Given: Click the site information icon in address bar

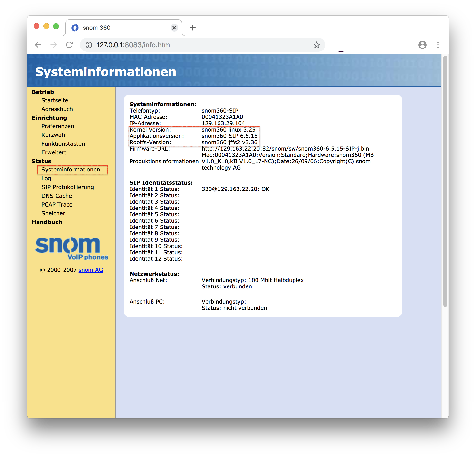Looking at the screenshot, I should (x=88, y=45).
